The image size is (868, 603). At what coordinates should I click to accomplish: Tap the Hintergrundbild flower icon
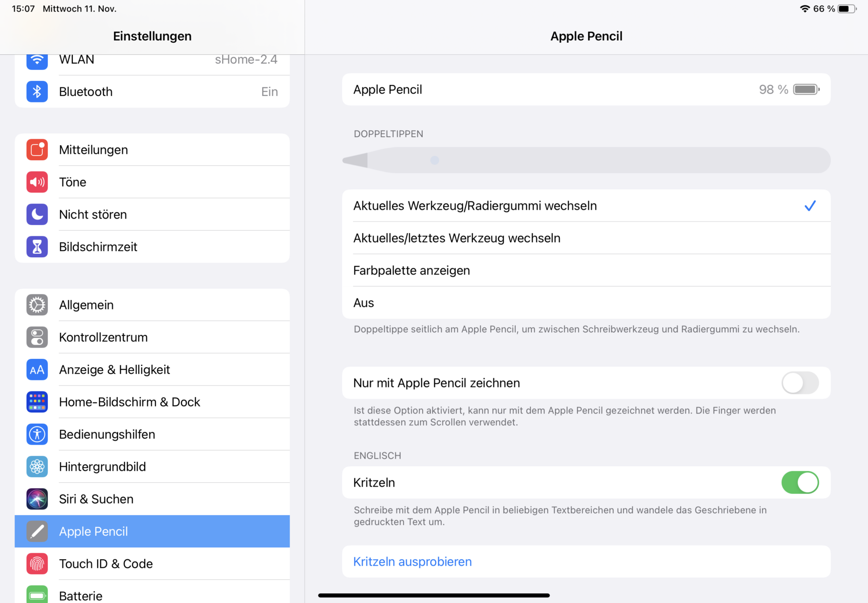click(x=37, y=467)
